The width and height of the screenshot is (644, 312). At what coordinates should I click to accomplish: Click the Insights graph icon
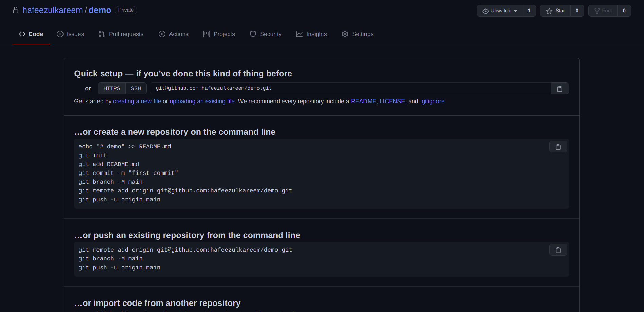299,34
